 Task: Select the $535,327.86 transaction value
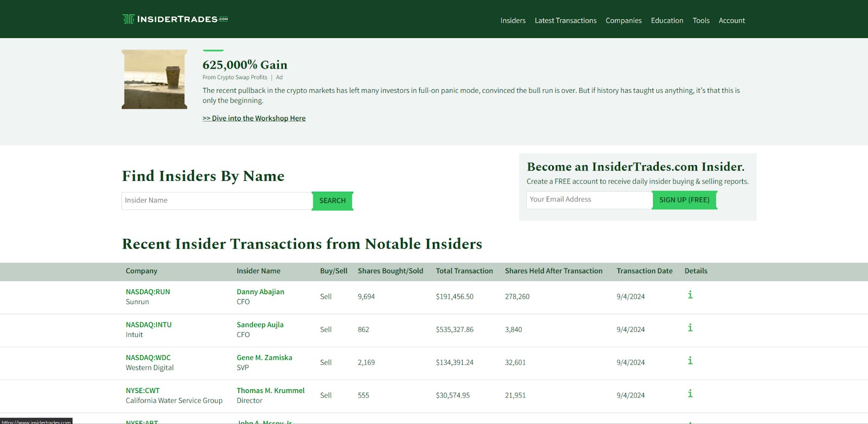(x=455, y=330)
